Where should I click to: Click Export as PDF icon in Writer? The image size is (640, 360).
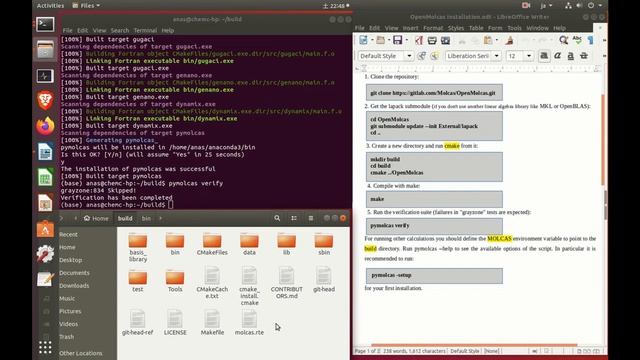tap(419, 40)
